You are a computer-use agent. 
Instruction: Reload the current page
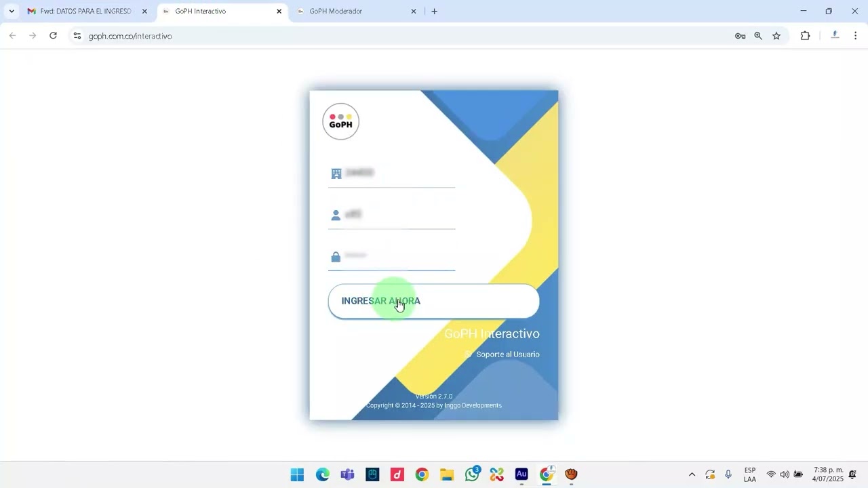(x=53, y=36)
